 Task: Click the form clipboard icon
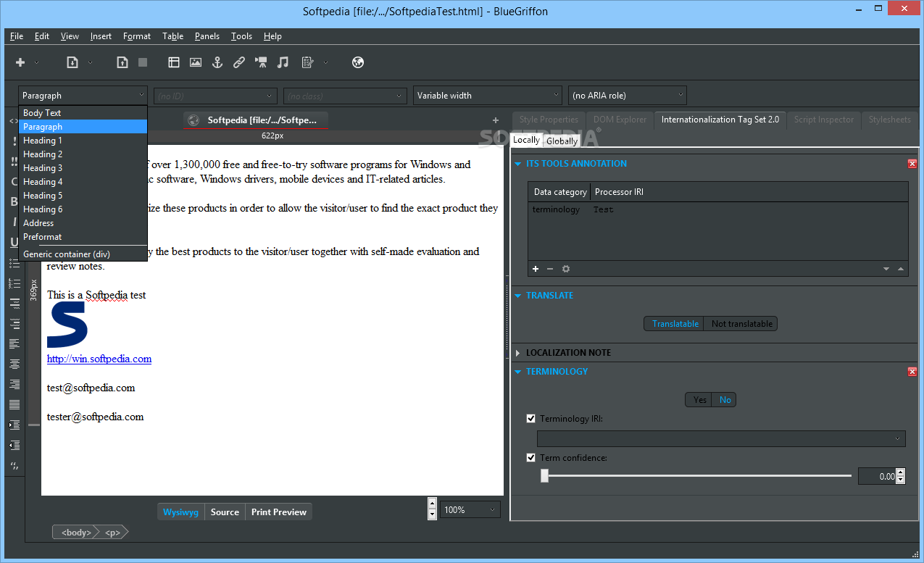click(x=307, y=62)
